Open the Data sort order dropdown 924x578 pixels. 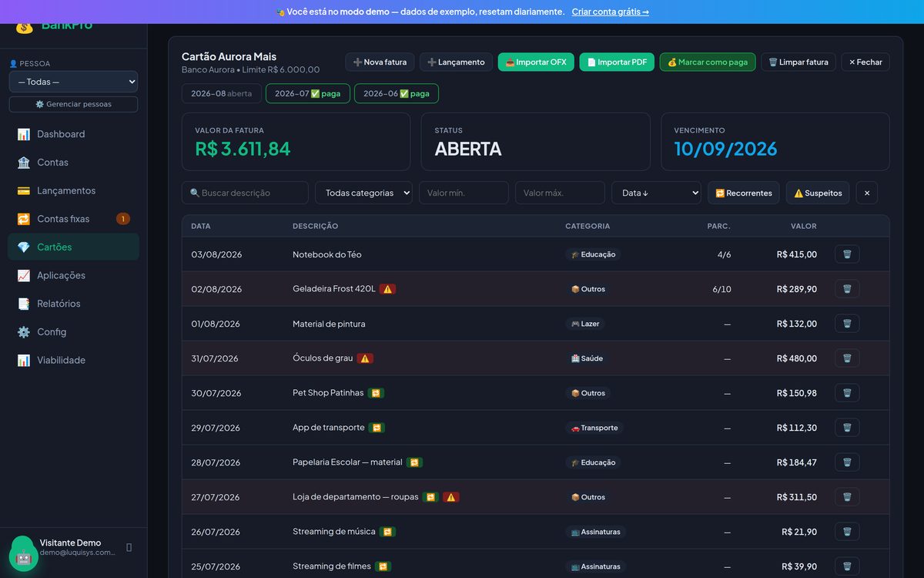[x=657, y=193]
